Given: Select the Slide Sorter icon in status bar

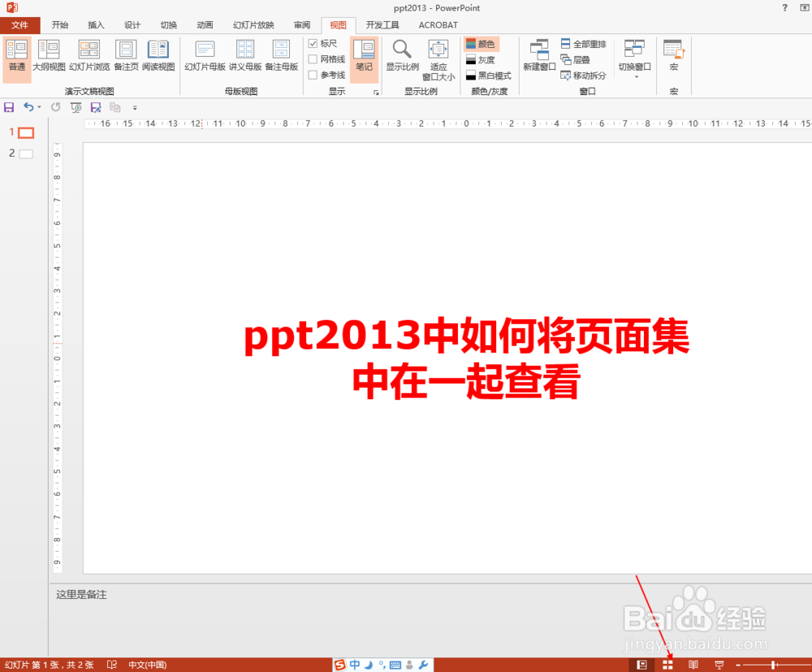Looking at the screenshot, I should tap(667, 665).
